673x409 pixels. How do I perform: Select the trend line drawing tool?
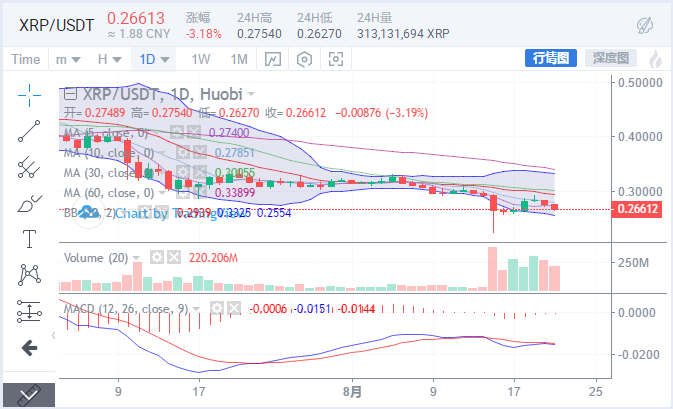pos(29,131)
